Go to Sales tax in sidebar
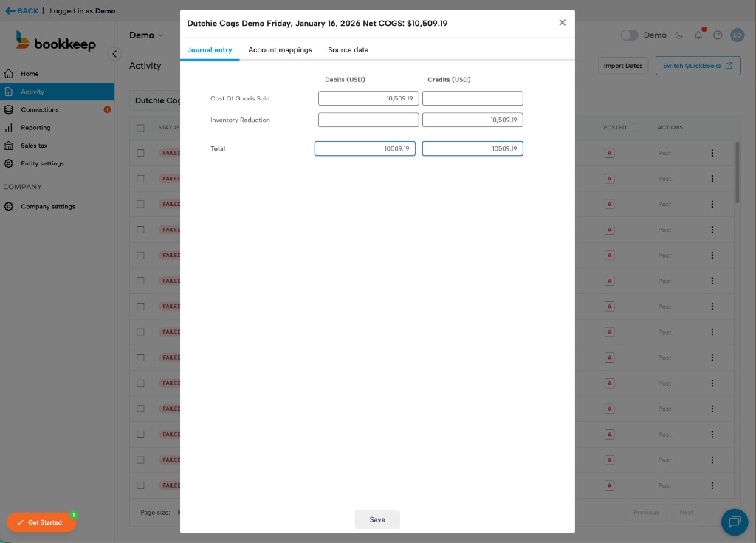756x543 pixels. (x=34, y=146)
